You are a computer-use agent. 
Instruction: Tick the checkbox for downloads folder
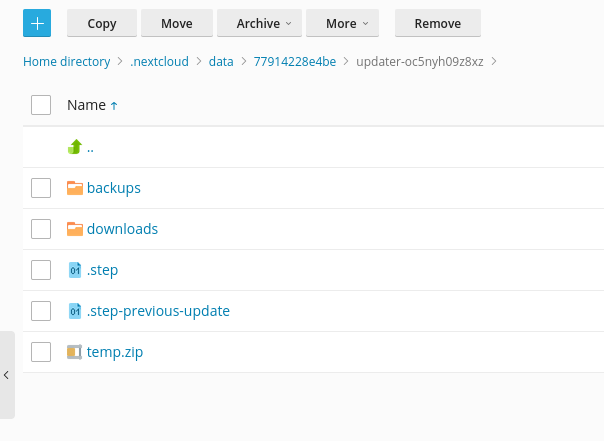tap(41, 229)
